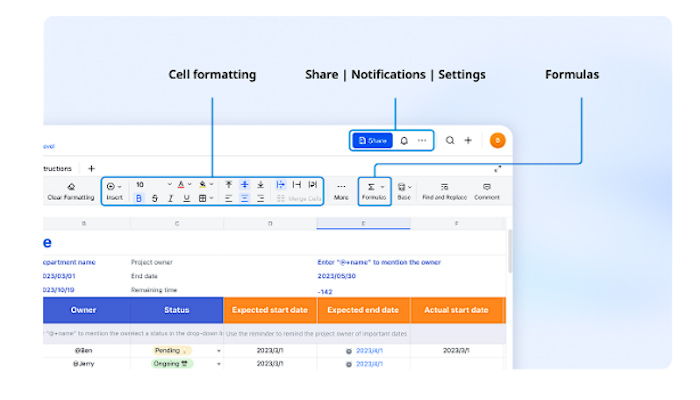Screen dimensions: 700x400
Task: Toggle italic text formatting
Action: click(171, 198)
